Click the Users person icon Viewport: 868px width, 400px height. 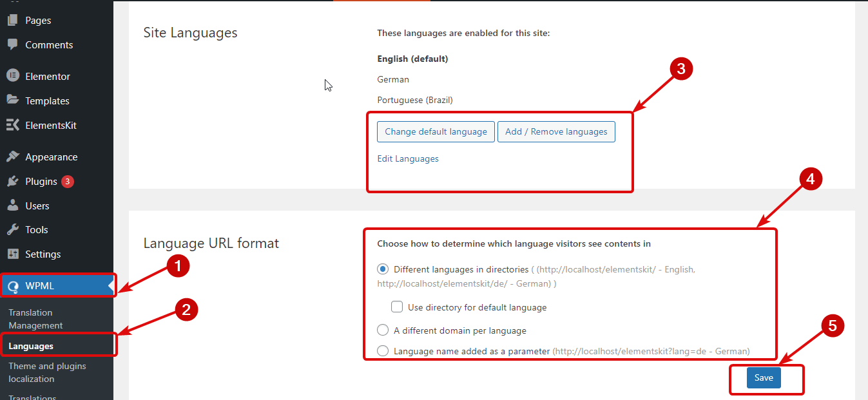(x=12, y=205)
